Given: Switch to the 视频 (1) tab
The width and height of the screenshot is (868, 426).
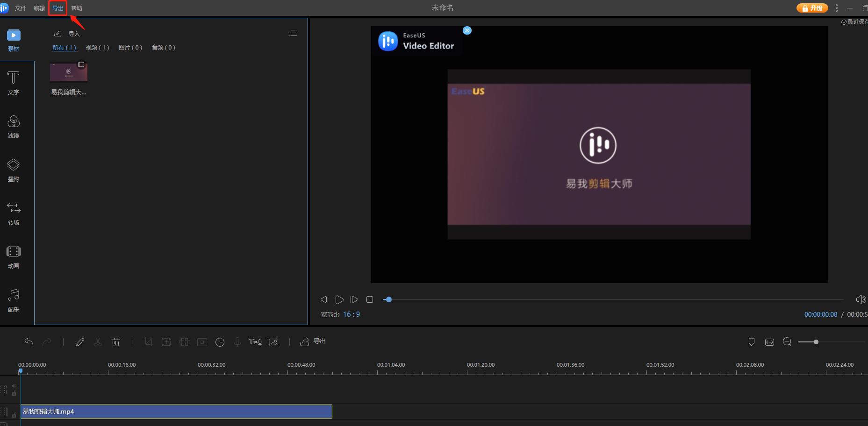Looking at the screenshot, I should 97,48.
